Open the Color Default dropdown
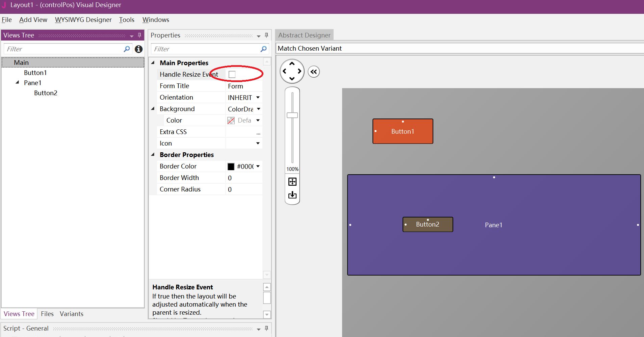Image resolution: width=644 pixels, height=337 pixels. tap(258, 120)
